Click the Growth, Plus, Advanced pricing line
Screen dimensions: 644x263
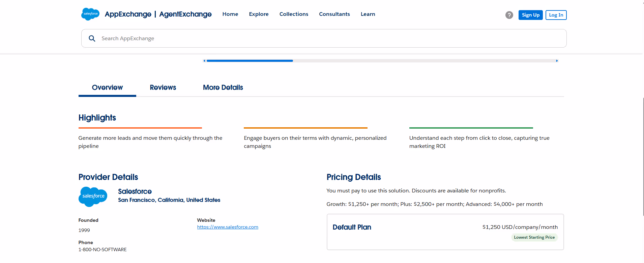pyautogui.click(x=435, y=204)
